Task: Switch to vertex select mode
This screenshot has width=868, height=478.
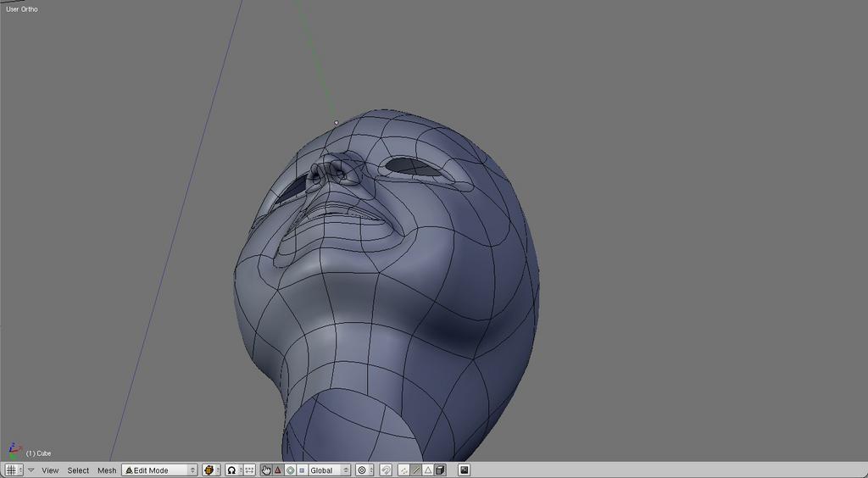Action: [403, 470]
